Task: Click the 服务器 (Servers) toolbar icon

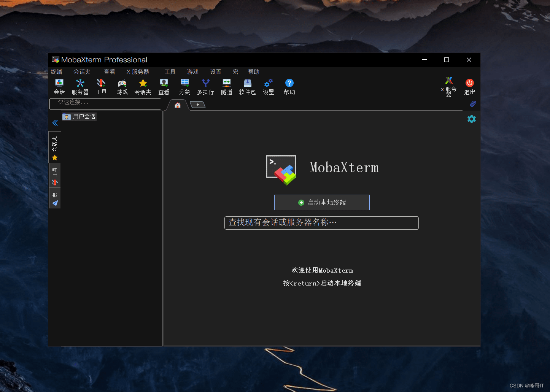Action: point(80,87)
